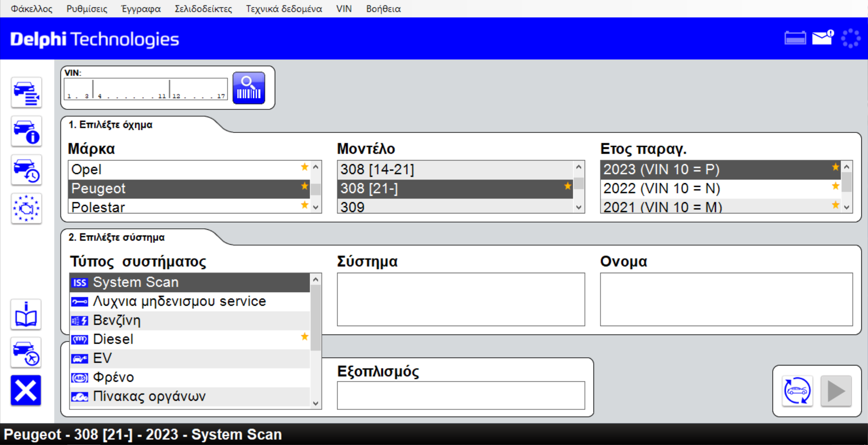This screenshot has height=445, width=868.
Task: Select year 2023 (VIN 10 = P)
Action: (721, 170)
